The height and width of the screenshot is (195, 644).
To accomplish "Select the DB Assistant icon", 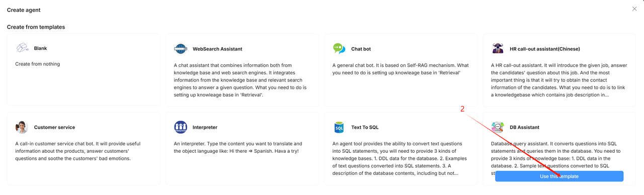I will [x=498, y=127].
